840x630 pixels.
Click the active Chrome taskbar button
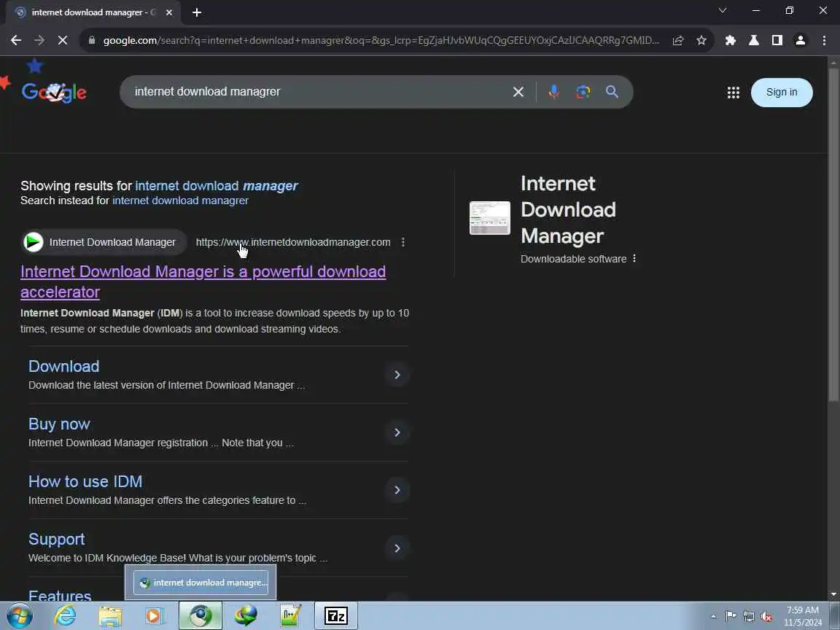[x=201, y=616]
